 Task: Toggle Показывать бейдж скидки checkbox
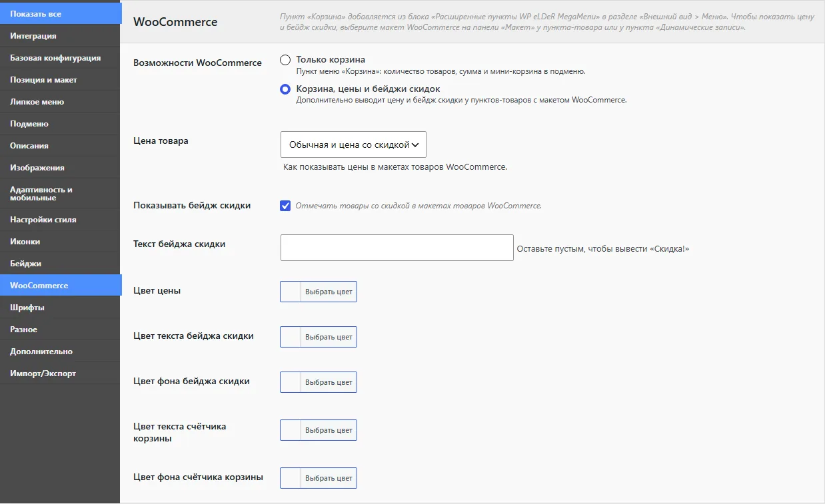(285, 206)
